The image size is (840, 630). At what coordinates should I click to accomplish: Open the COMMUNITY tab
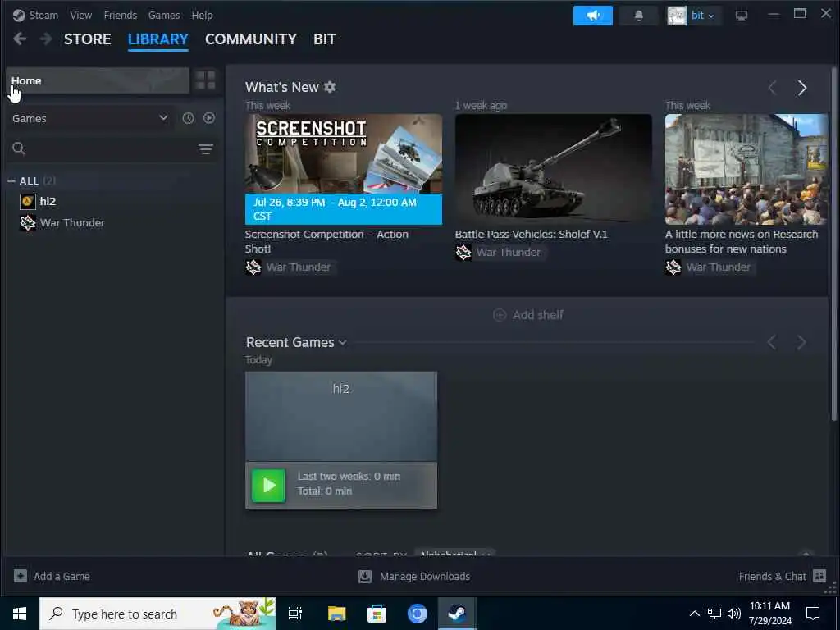pos(251,39)
